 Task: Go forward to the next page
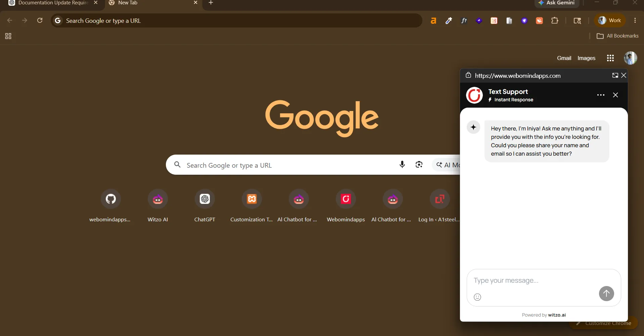[25, 20]
